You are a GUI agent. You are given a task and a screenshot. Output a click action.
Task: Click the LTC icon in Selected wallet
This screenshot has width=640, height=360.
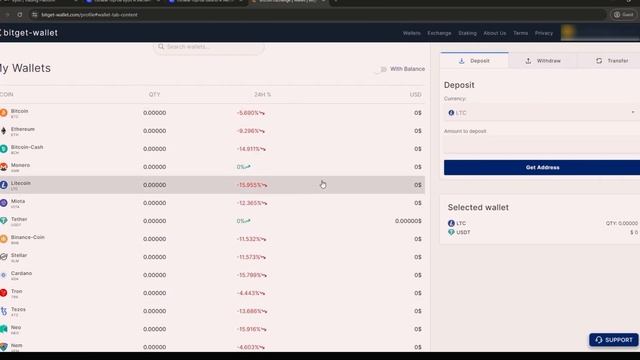[451, 223]
